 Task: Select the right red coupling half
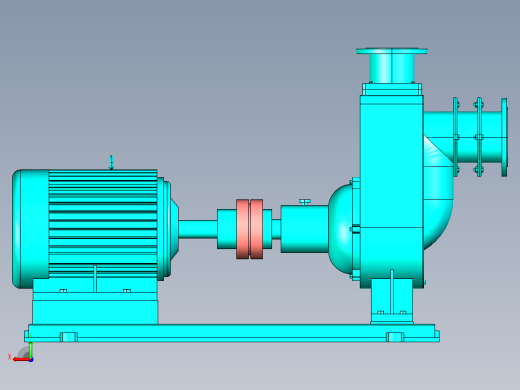click(x=256, y=229)
